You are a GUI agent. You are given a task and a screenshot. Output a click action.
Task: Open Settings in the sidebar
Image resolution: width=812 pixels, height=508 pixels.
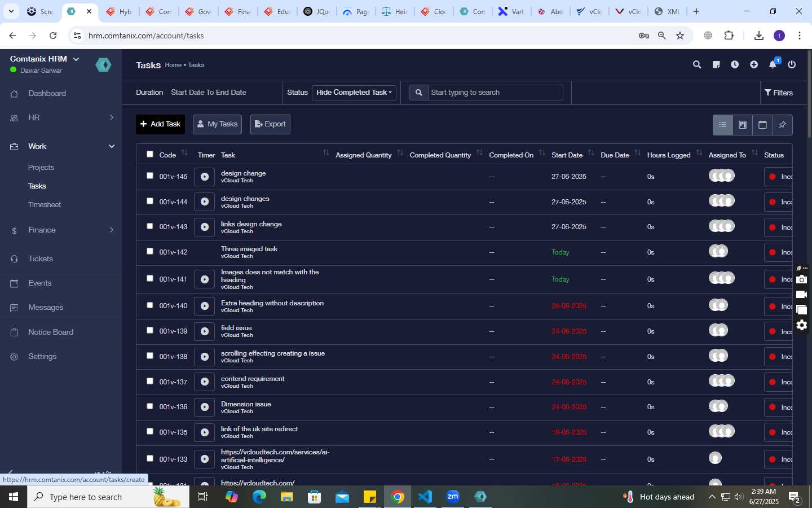coord(42,357)
